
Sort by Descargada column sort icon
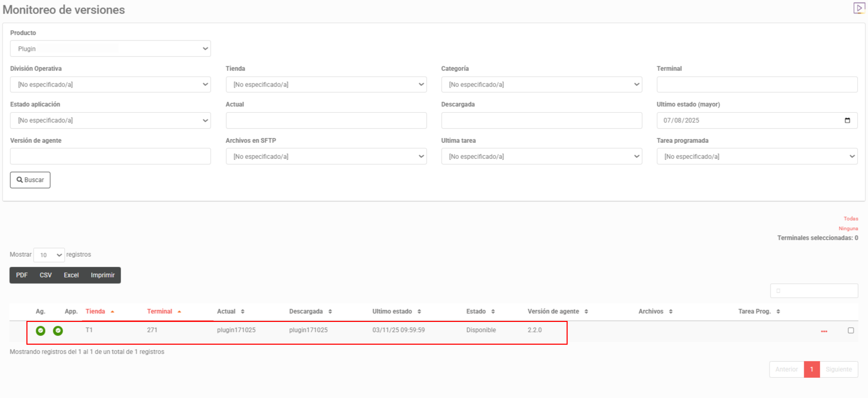pyautogui.click(x=330, y=312)
